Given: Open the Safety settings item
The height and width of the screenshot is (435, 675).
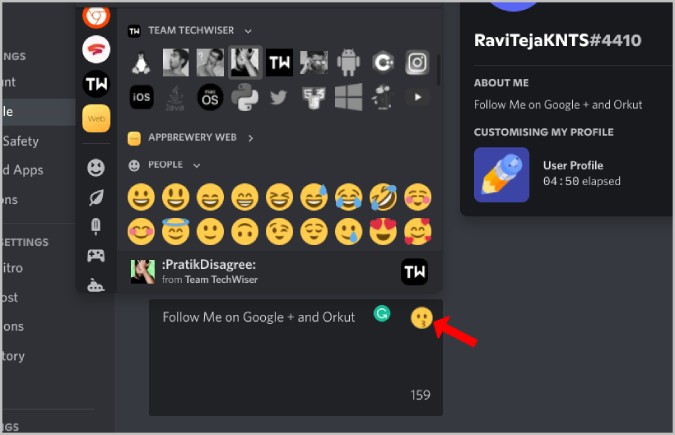Looking at the screenshot, I should [x=21, y=141].
